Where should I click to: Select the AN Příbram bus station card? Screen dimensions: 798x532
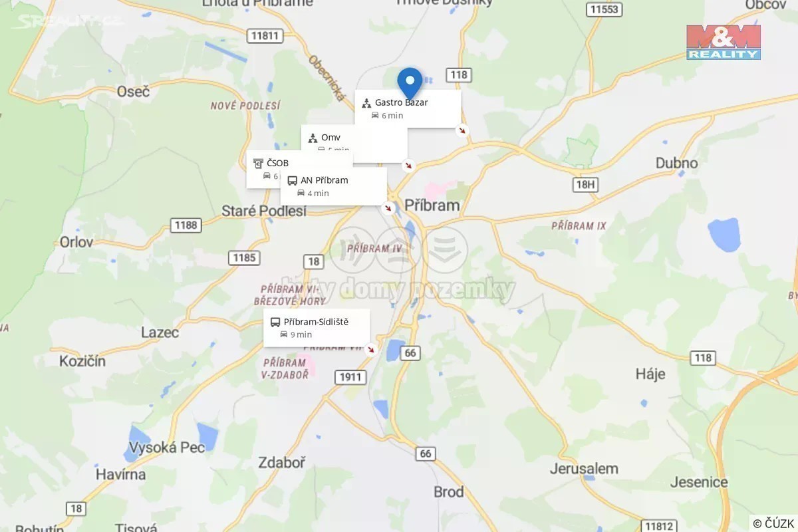[333, 186]
